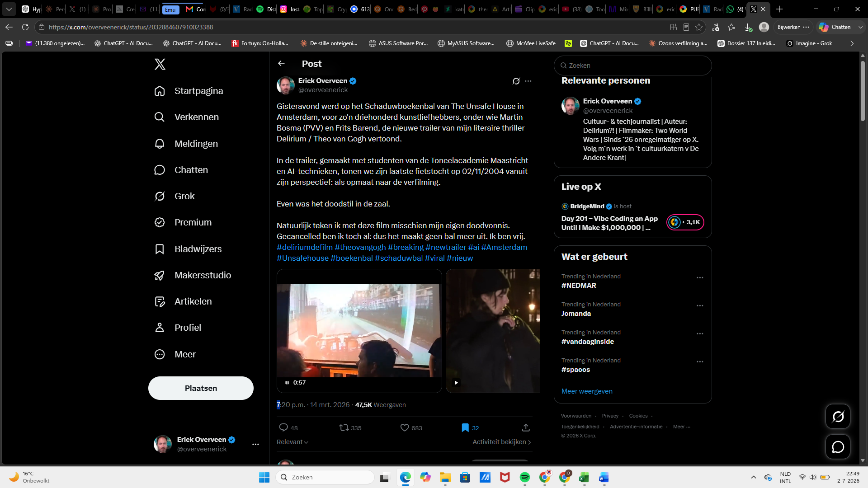Open Erick Overveen profile in Relevante personen
The height and width of the screenshot is (488, 868).
coord(607,101)
